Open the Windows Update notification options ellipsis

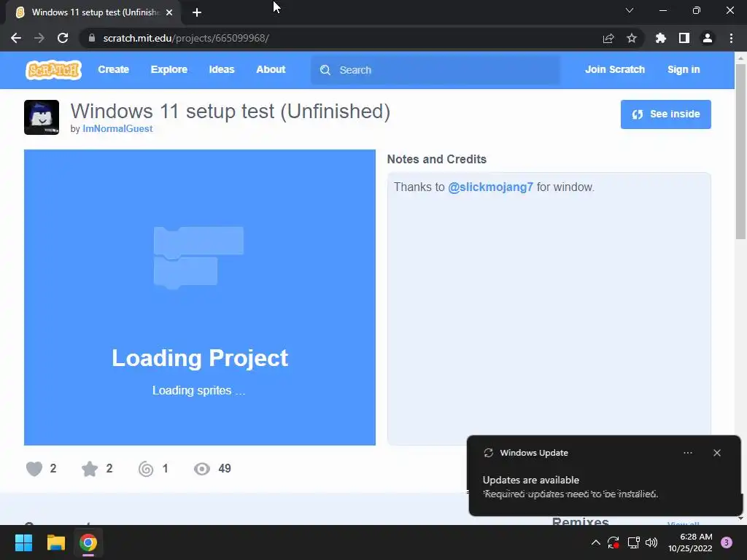[687, 453]
